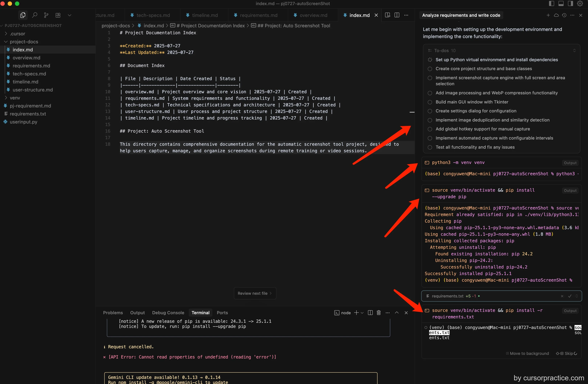The height and width of the screenshot is (384, 588).
Task: Close the bottom panel
Action: tap(406, 313)
